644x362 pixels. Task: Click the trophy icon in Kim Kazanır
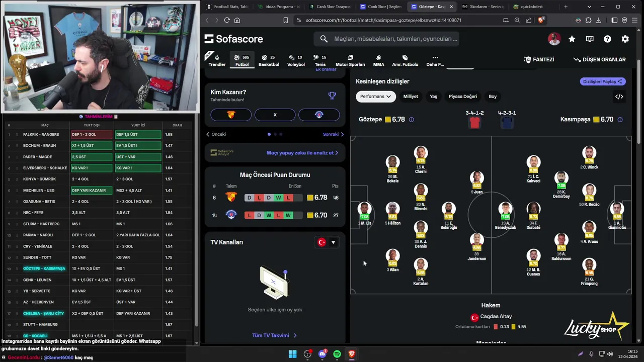[332, 95]
